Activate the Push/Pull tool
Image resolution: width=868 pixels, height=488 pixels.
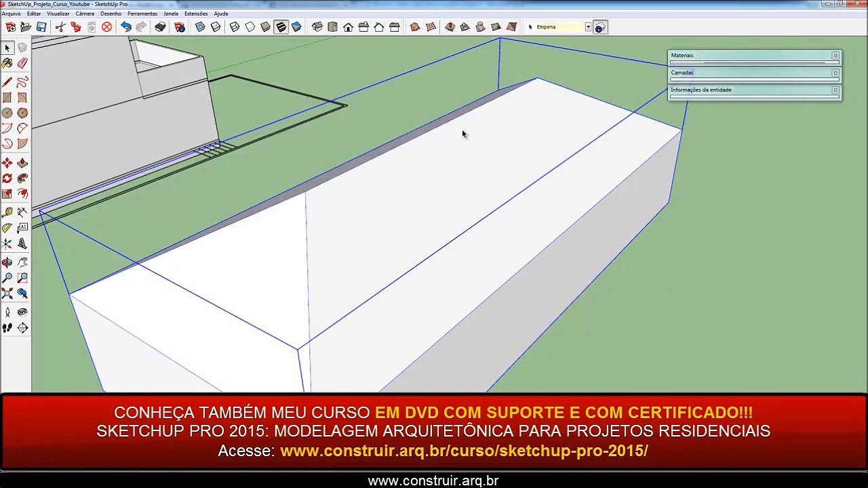point(22,163)
